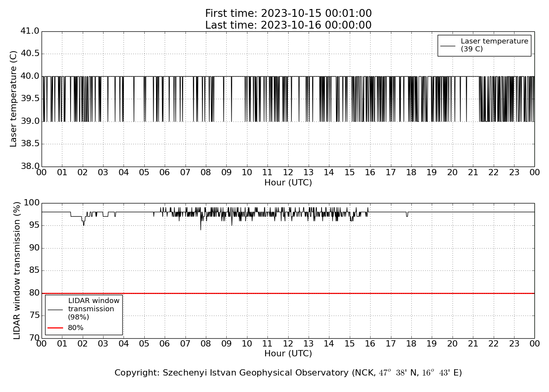
Task: Click the '85' tick on the transmission axis
Action: (x=35, y=270)
